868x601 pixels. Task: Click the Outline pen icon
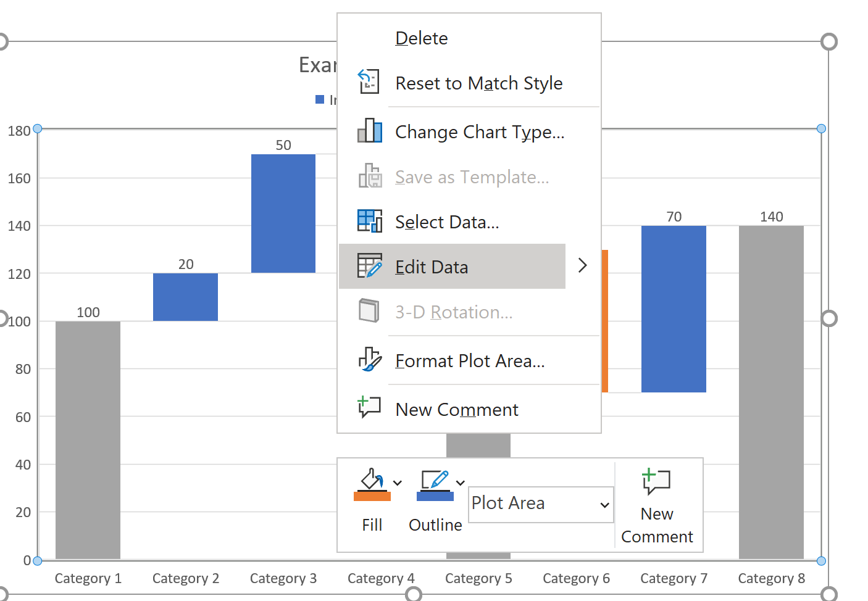pos(435,480)
